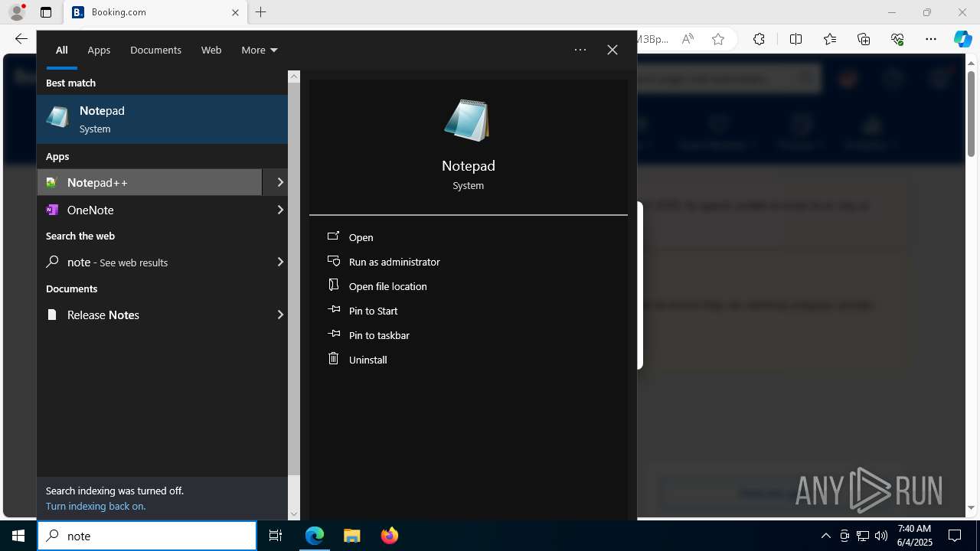
Task: Switch to the Apps search tab
Action: tap(99, 50)
